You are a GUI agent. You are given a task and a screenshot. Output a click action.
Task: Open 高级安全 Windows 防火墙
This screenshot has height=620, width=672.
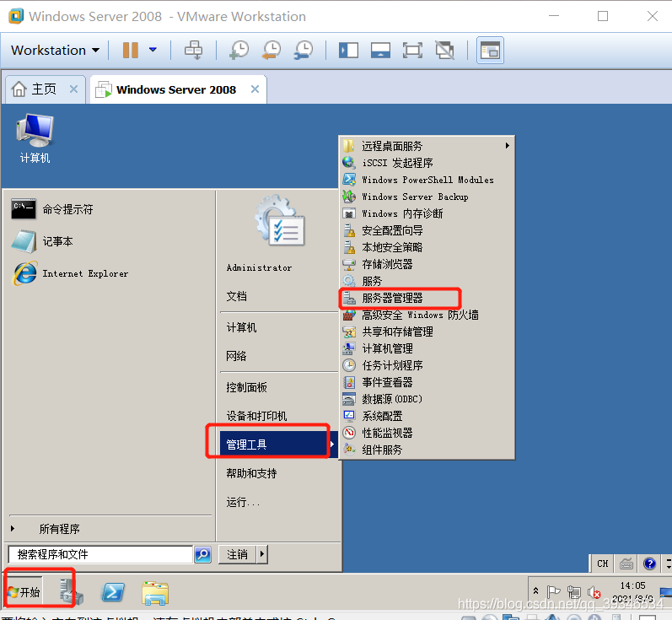pos(427,315)
